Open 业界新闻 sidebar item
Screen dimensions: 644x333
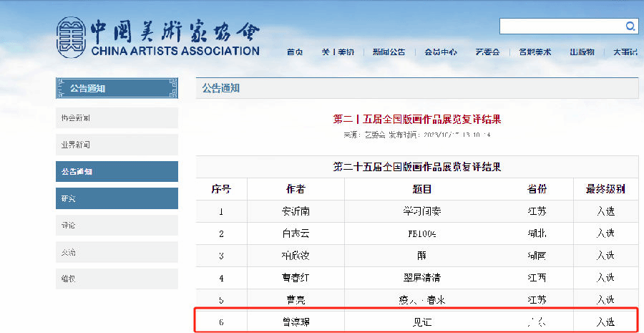tap(117, 145)
